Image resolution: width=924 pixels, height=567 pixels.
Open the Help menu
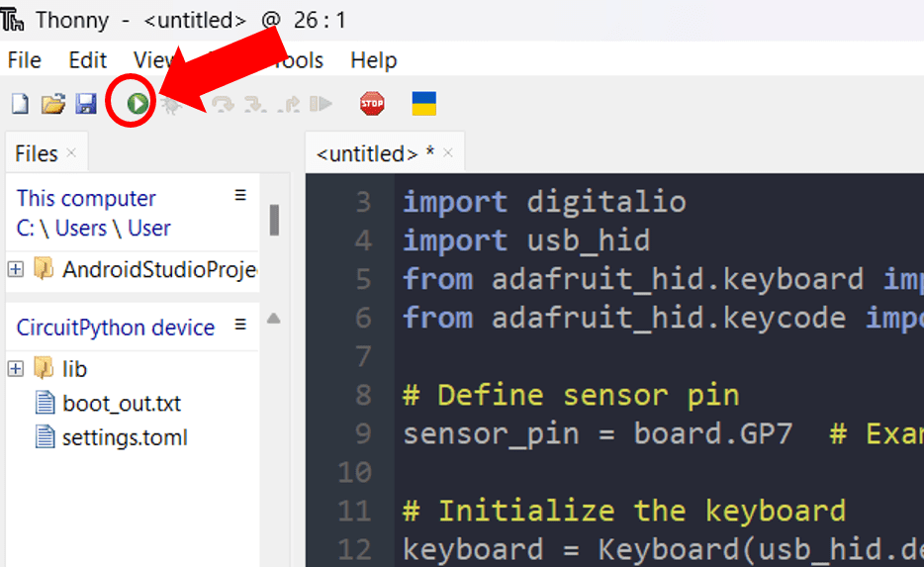point(373,60)
